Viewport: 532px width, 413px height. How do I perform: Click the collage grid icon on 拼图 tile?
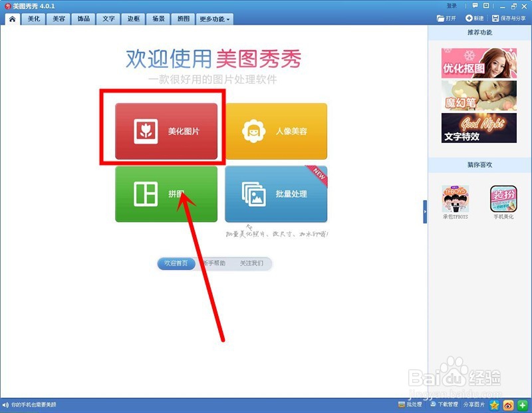coord(146,194)
